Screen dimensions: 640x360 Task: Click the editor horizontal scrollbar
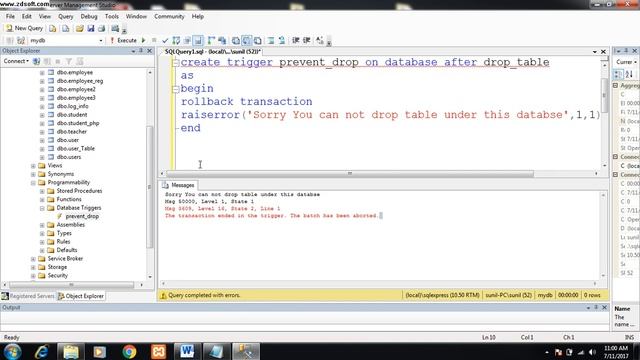[349, 174]
